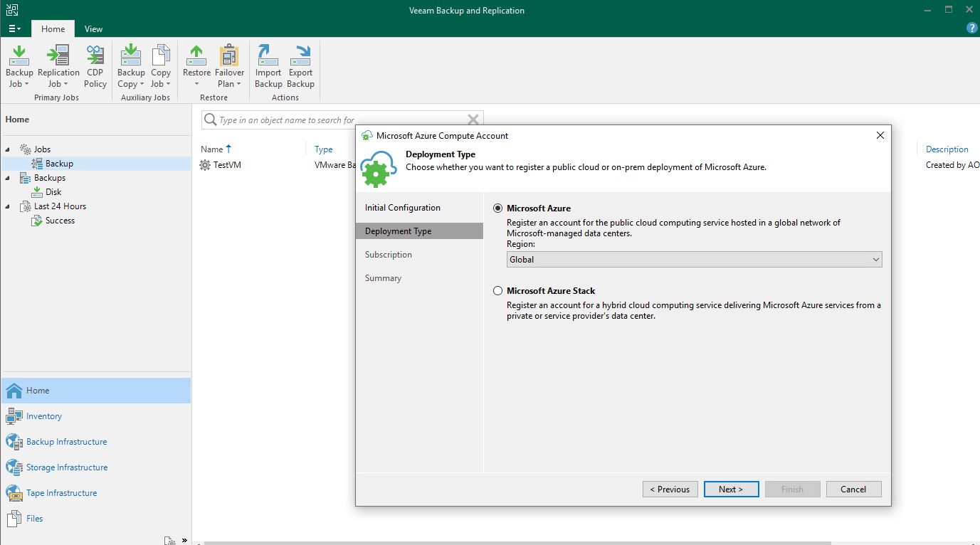Open Home in the navigation pane

[96, 391]
